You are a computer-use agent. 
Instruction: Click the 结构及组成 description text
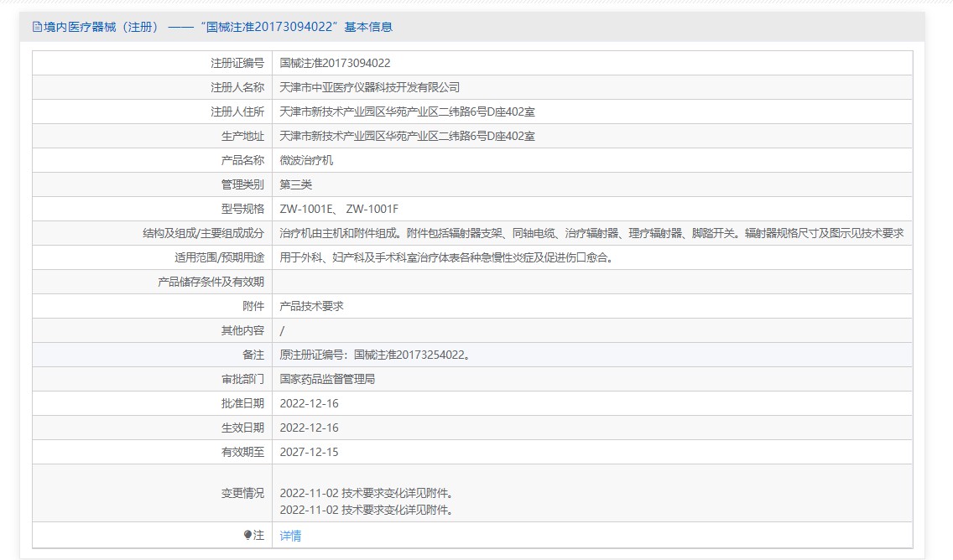click(x=591, y=233)
